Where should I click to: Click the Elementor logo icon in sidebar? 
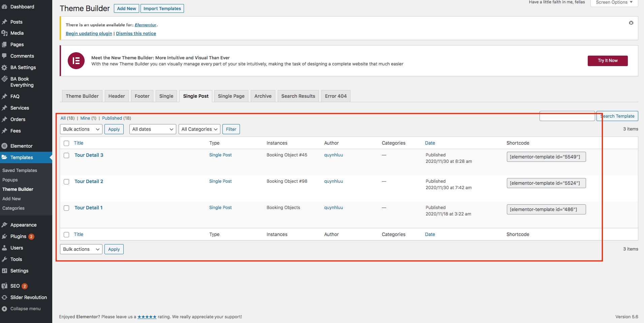click(4, 146)
